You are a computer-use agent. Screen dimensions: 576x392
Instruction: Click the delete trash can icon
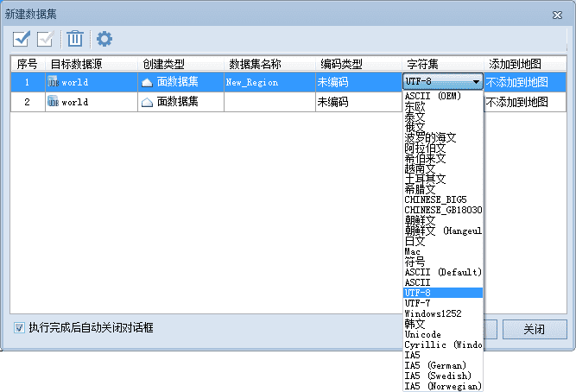pos(75,39)
